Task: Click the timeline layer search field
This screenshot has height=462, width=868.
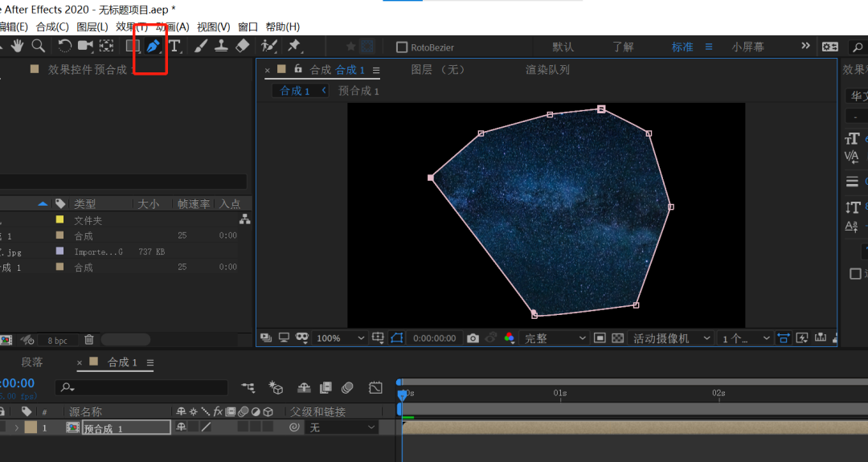Action: coord(143,388)
